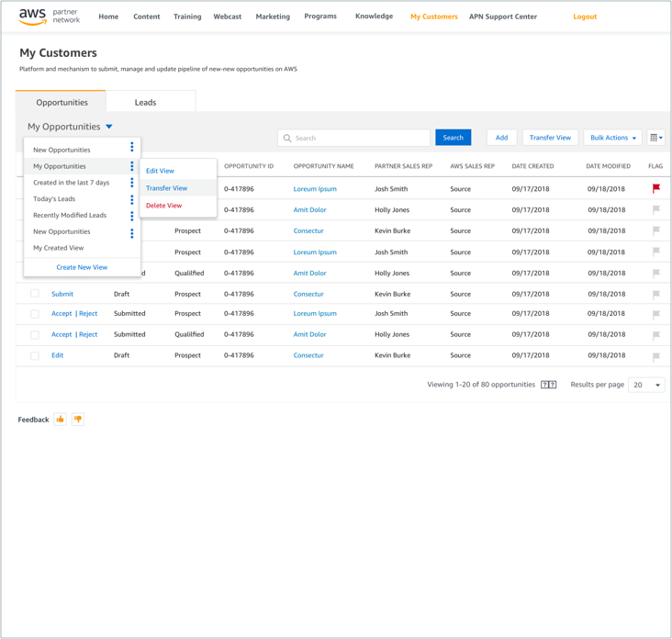Flag the Submit Draft Consectur row
Viewport: 672px width, 639px height.
click(x=656, y=295)
